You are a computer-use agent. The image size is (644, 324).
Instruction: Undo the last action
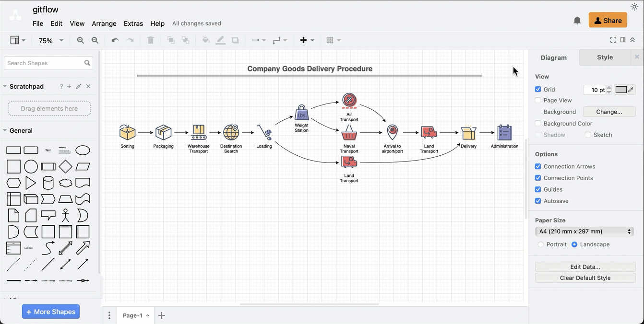115,40
